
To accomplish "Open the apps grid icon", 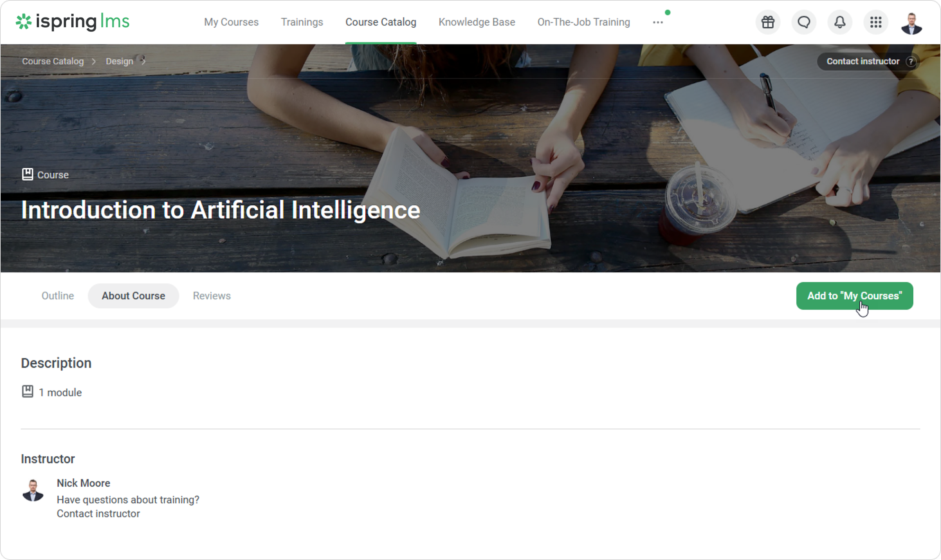I will pos(876,22).
